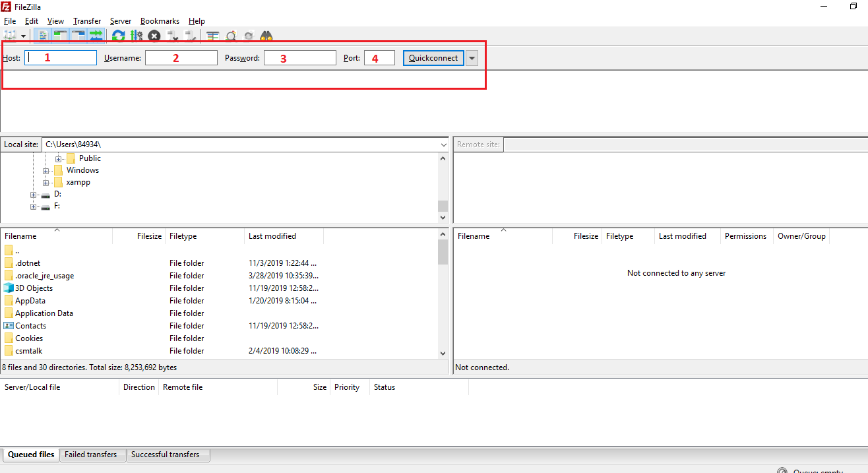Open the Local site path dropdown
This screenshot has height=473, width=868.
443,144
